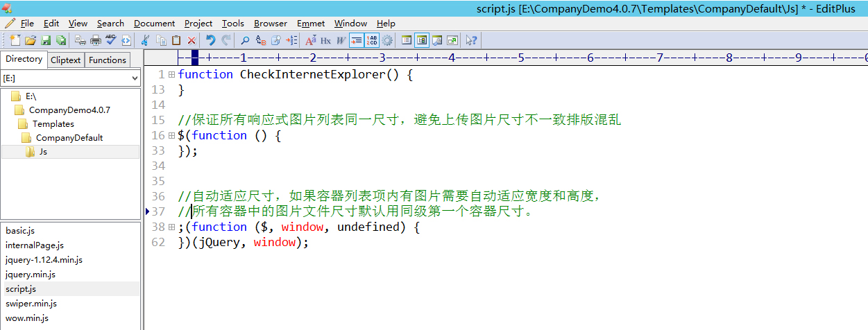Select basic.js in the file list
The height and width of the screenshot is (330, 868).
pos(20,230)
